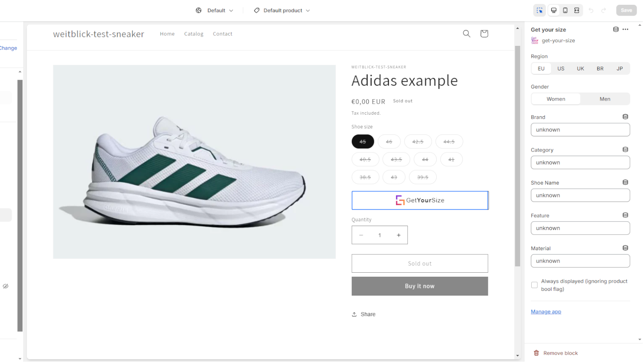Click the Save button
644x362 pixels.
(626, 10)
